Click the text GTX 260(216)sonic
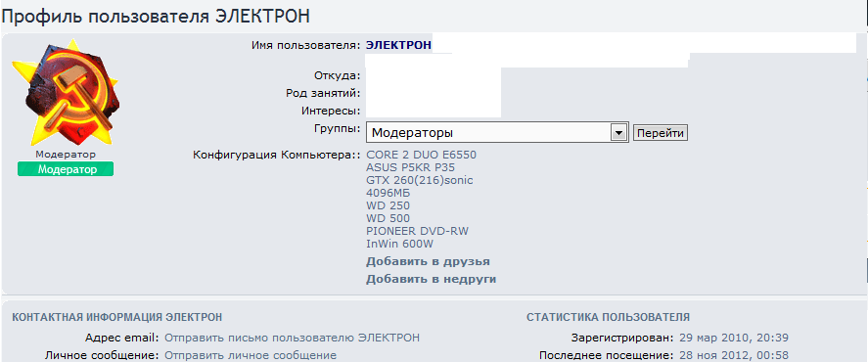Image resolution: width=868 pixels, height=362 pixels. [420, 180]
